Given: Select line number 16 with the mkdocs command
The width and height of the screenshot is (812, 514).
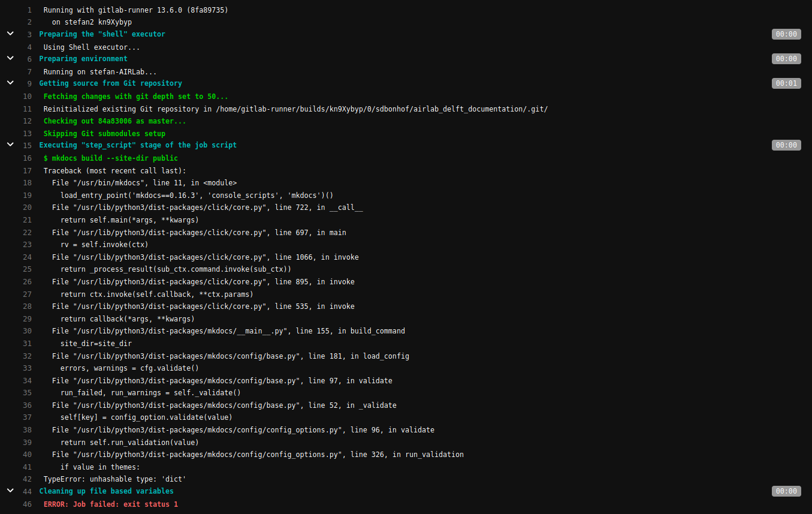Looking at the screenshot, I should coord(27,158).
